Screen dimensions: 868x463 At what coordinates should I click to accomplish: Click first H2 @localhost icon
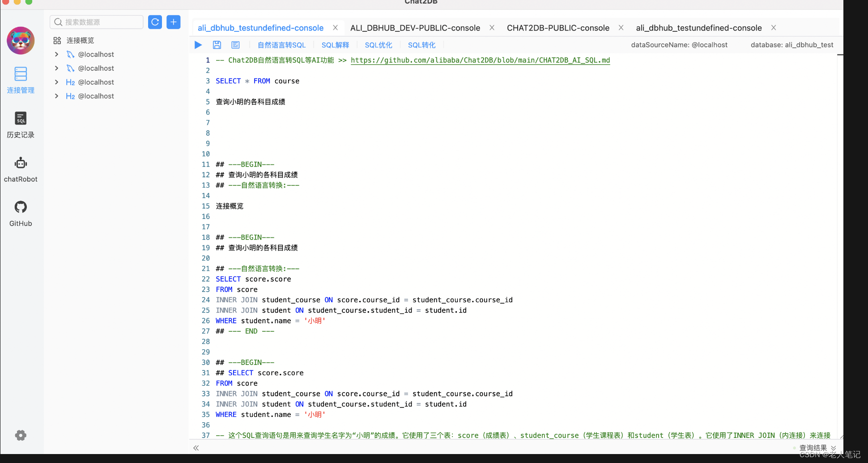pyautogui.click(x=70, y=82)
